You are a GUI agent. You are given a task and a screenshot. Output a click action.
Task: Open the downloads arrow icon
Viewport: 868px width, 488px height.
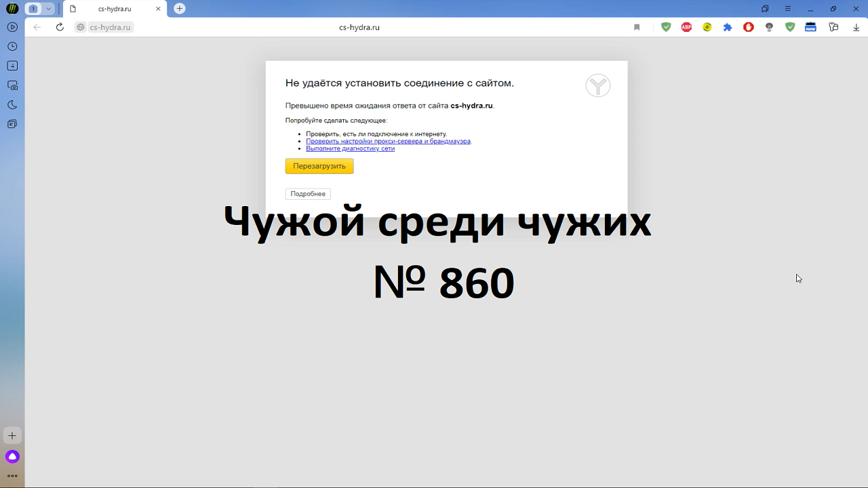point(856,27)
